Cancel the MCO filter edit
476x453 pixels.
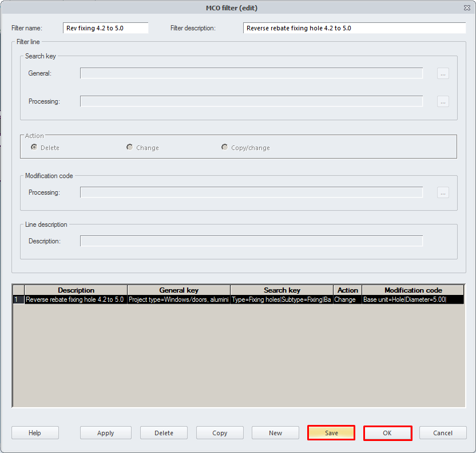click(443, 433)
